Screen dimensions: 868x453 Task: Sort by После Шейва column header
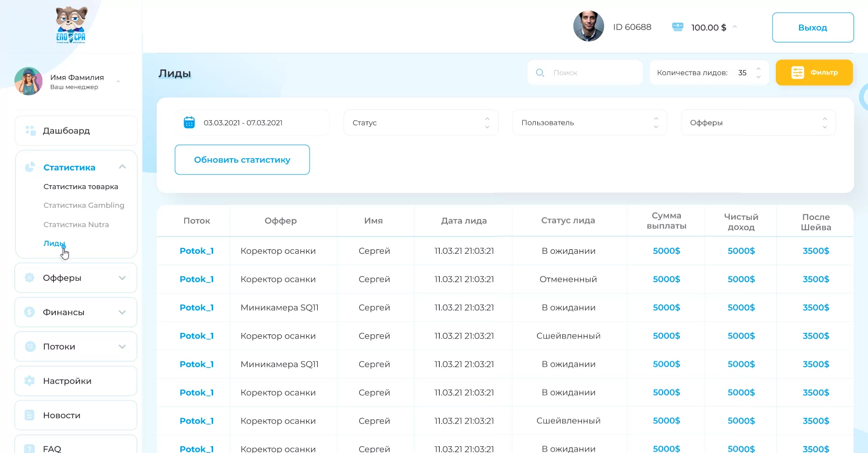(816, 222)
